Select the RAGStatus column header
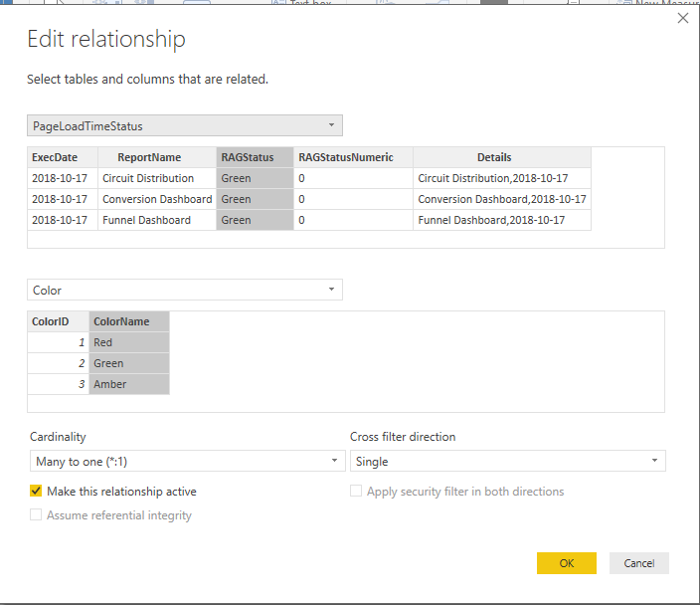700x605 pixels. click(x=255, y=157)
